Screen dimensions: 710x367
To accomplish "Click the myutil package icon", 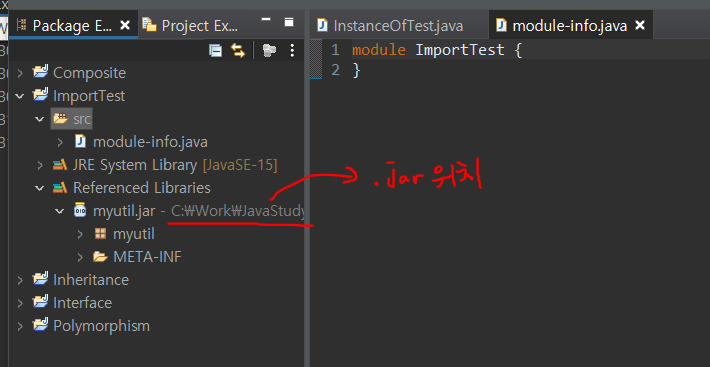I will (100, 234).
